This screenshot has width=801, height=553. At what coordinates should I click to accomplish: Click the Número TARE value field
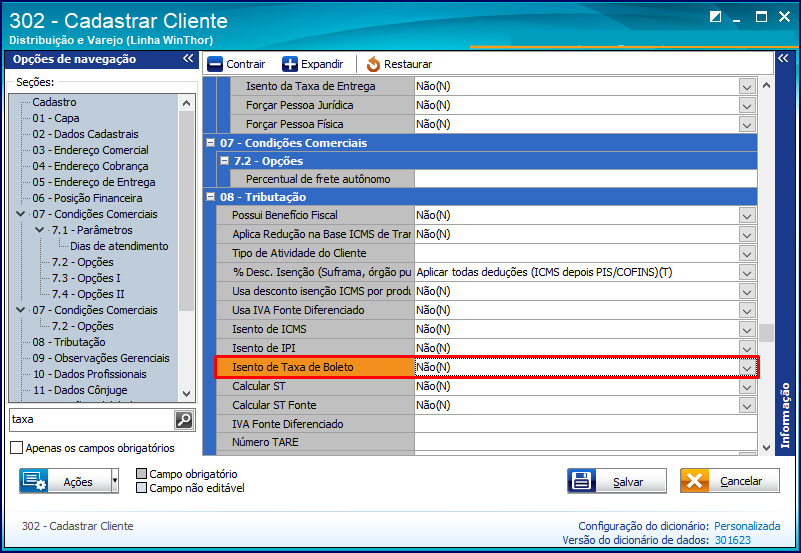click(x=585, y=442)
